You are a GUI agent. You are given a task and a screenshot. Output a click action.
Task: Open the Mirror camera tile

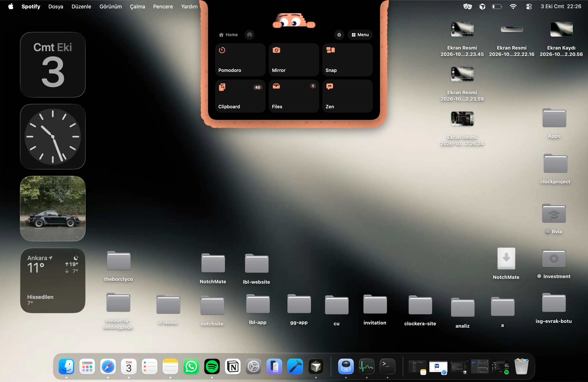pyautogui.click(x=294, y=60)
